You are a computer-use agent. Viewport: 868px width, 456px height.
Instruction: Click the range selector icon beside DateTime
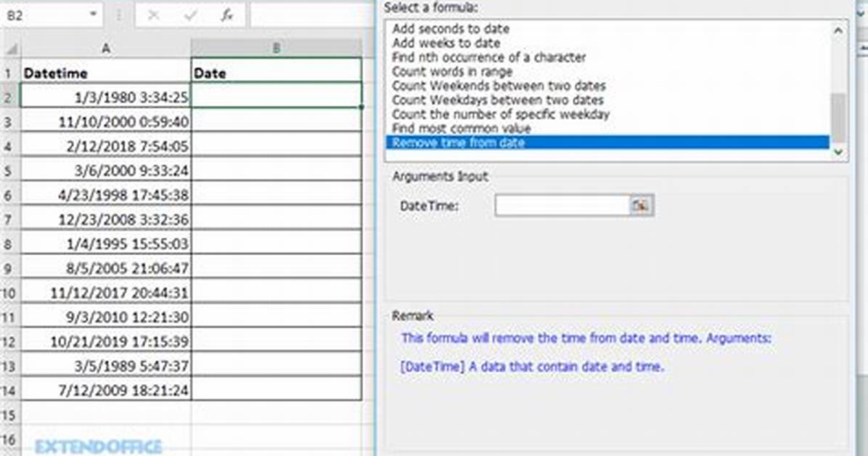[x=641, y=205]
